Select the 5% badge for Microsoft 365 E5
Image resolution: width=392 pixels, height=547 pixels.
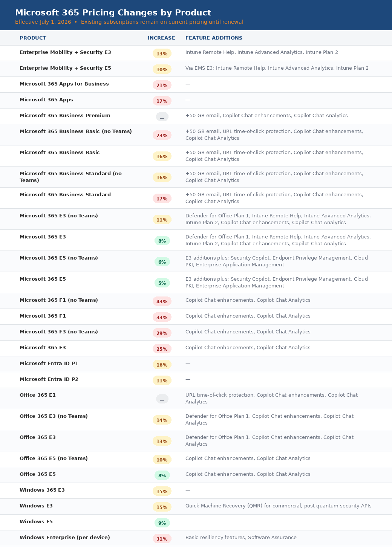[x=162, y=283]
